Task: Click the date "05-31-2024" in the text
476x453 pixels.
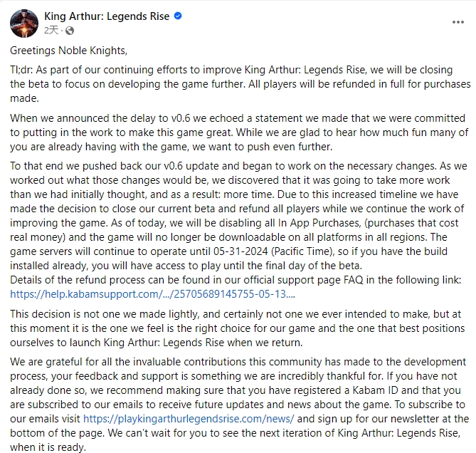Action: (x=240, y=251)
